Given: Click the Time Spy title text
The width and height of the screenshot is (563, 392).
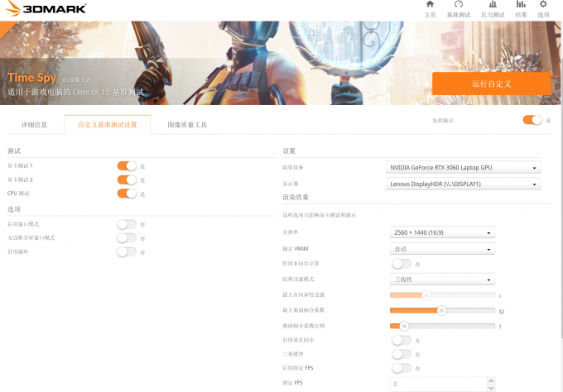Looking at the screenshot, I should click(32, 78).
